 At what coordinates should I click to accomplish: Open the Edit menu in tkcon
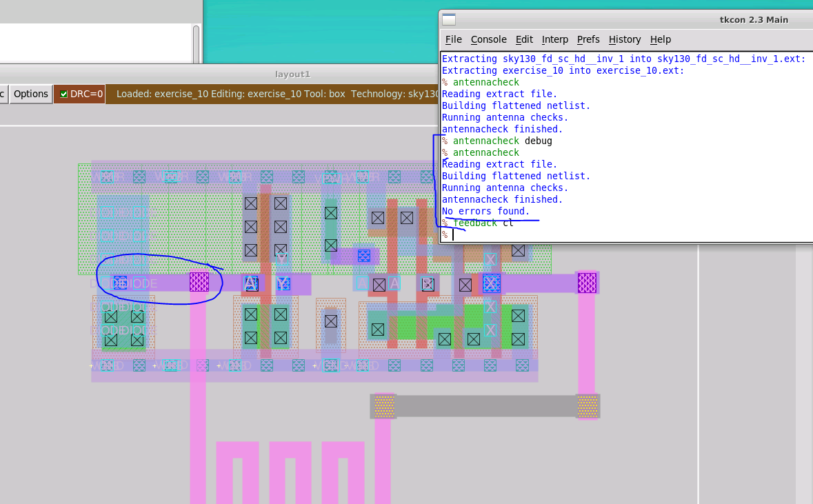(x=523, y=39)
